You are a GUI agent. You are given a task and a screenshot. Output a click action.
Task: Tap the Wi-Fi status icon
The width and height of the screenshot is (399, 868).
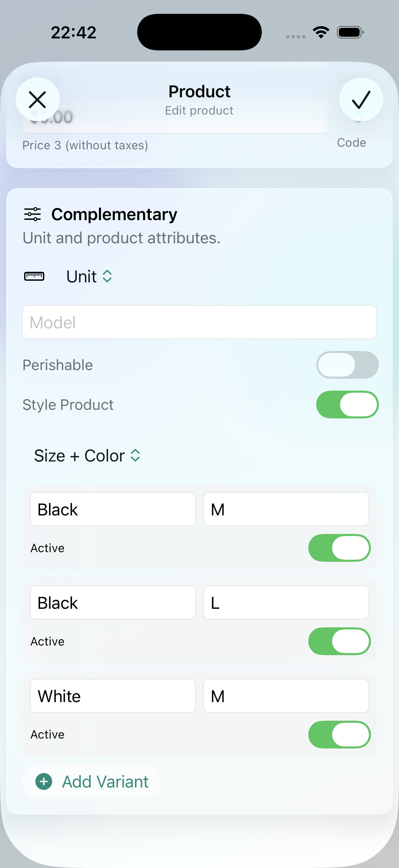(x=321, y=32)
